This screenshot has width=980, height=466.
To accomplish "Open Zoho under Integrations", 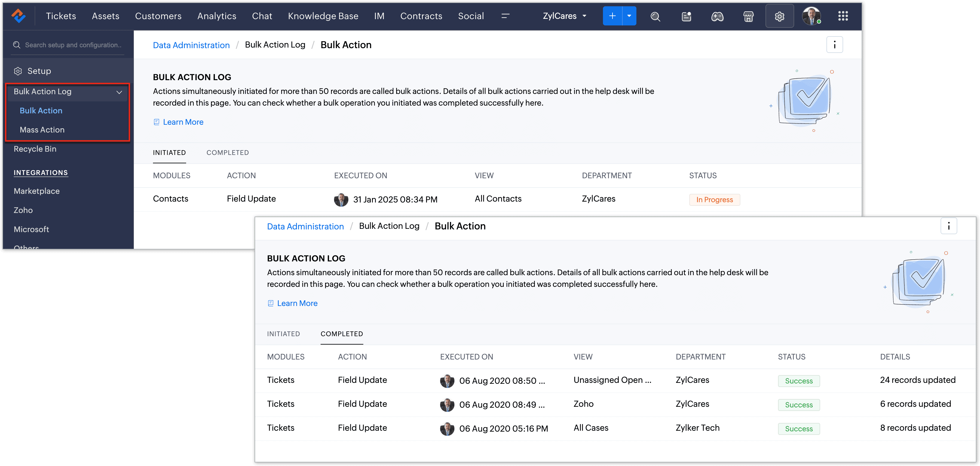I will click(x=23, y=210).
